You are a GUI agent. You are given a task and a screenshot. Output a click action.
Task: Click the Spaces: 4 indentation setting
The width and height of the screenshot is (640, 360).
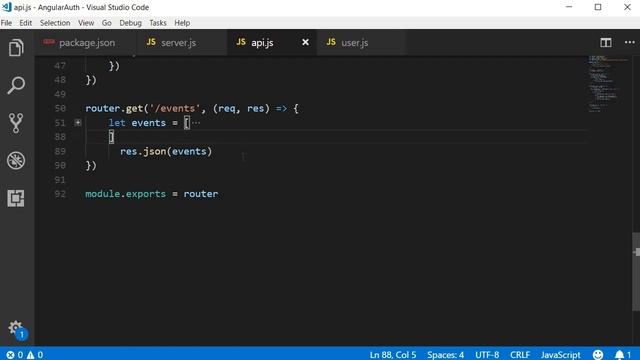click(445, 355)
